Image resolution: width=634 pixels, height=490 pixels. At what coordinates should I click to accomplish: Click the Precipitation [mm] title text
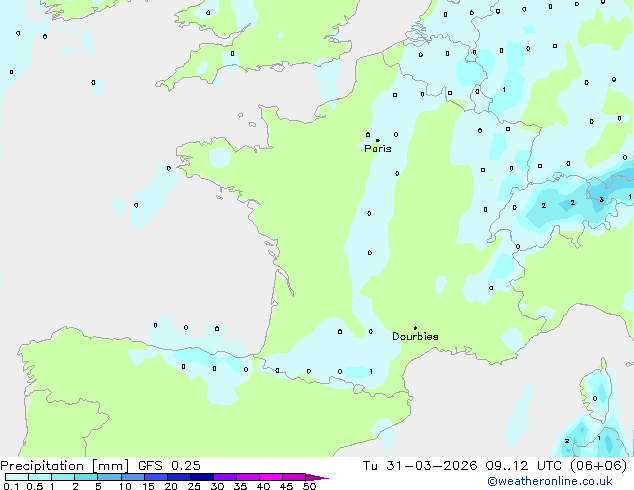coord(65,466)
